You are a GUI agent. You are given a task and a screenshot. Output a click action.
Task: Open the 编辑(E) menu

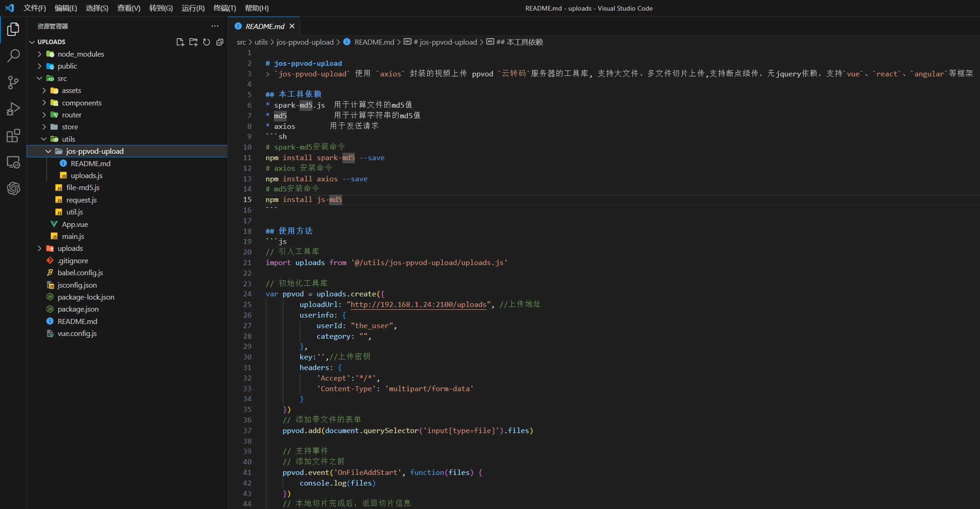pos(66,8)
